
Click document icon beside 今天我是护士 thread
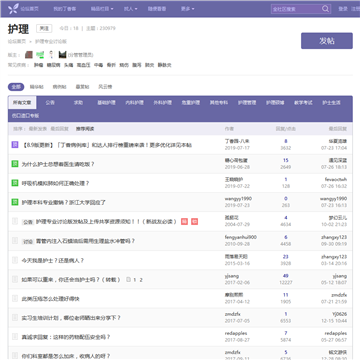[x=15, y=260]
